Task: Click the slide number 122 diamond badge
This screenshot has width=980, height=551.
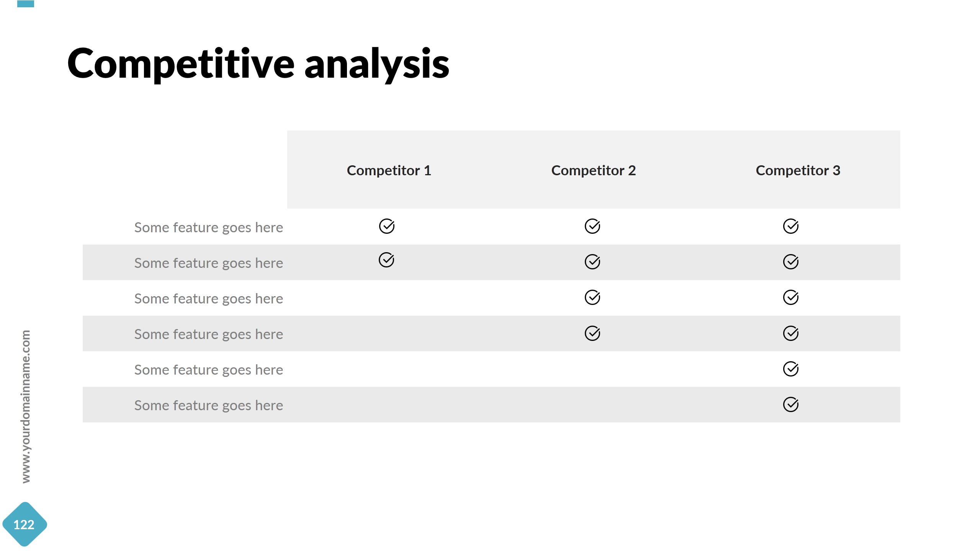Action: tap(24, 524)
